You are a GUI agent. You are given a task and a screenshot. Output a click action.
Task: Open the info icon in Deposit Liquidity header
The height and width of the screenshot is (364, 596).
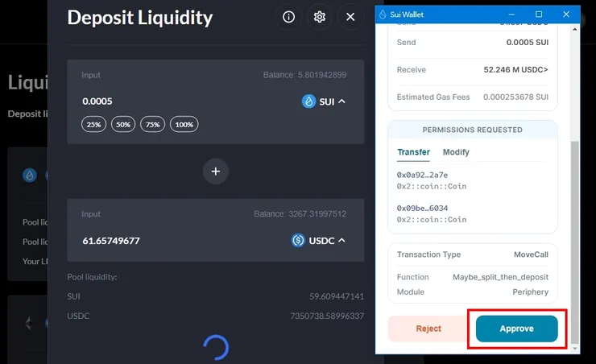click(288, 17)
